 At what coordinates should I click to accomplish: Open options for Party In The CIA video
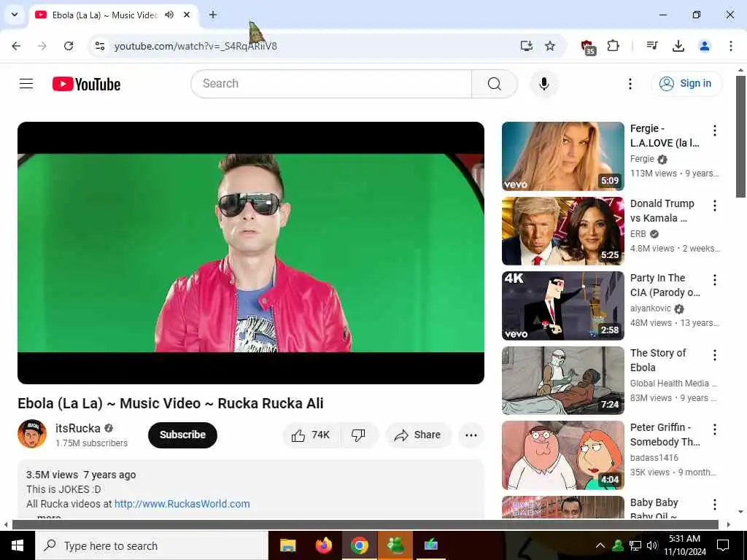(714, 280)
